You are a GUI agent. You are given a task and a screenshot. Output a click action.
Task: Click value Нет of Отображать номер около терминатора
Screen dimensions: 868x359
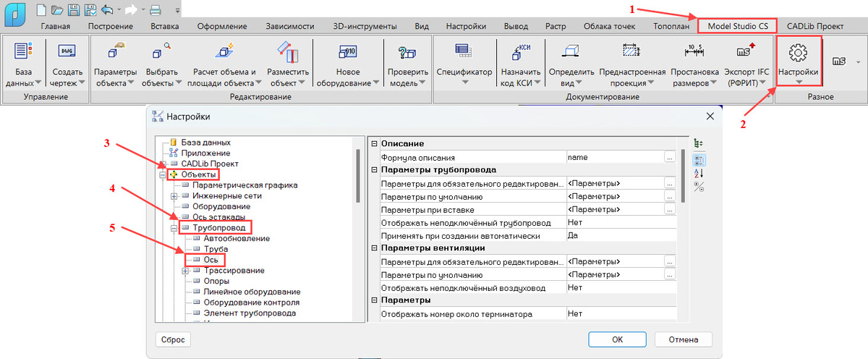coord(621,314)
